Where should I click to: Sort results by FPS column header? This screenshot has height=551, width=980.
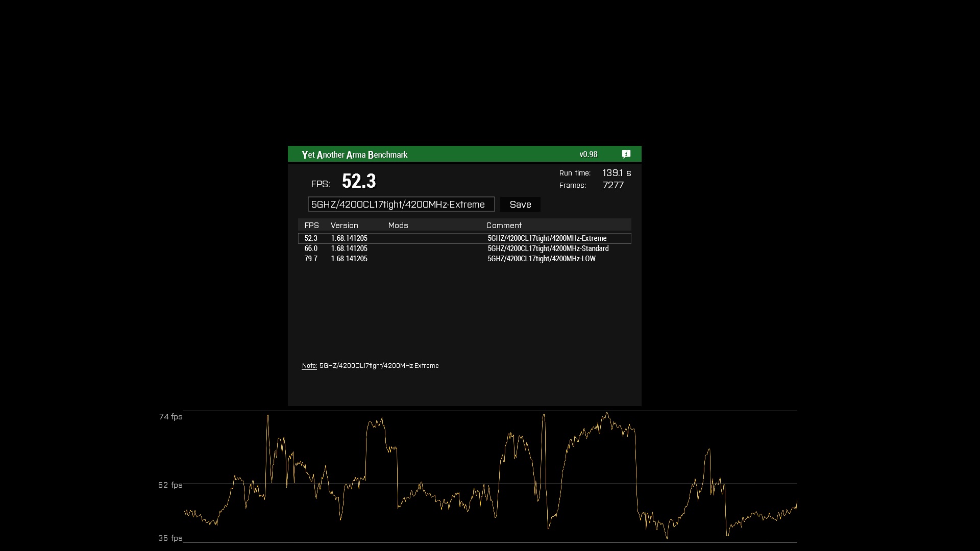click(x=311, y=226)
